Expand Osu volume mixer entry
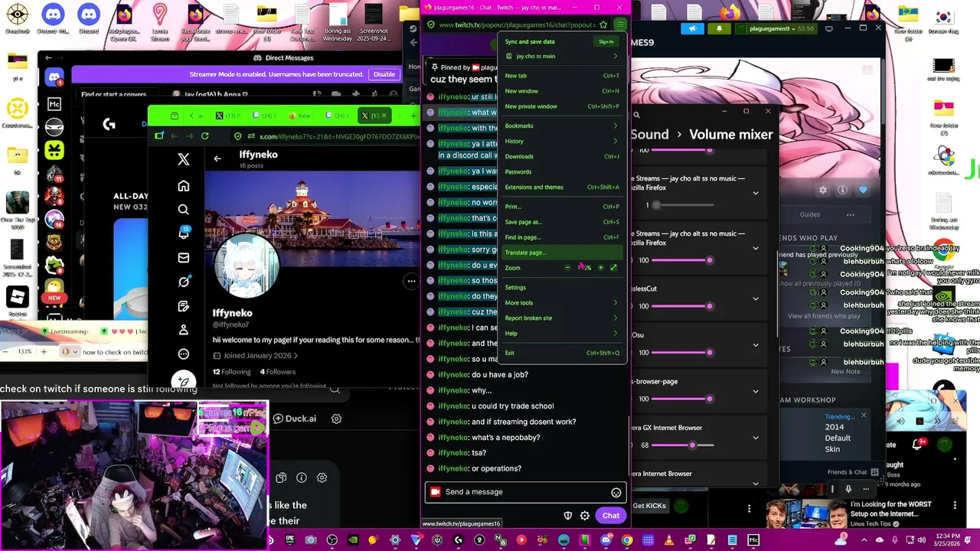Viewport: 980px width, 551px height. pyautogui.click(x=756, y=345)
